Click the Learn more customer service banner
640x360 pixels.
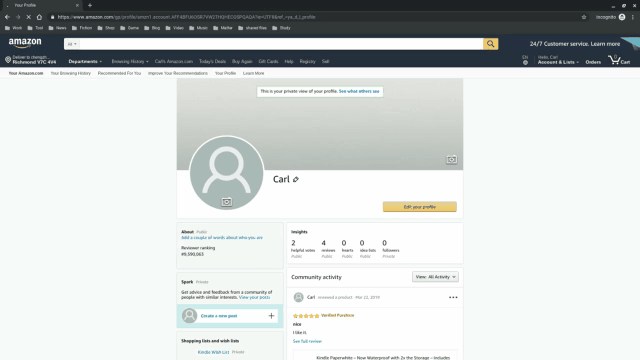coord(575,44)
